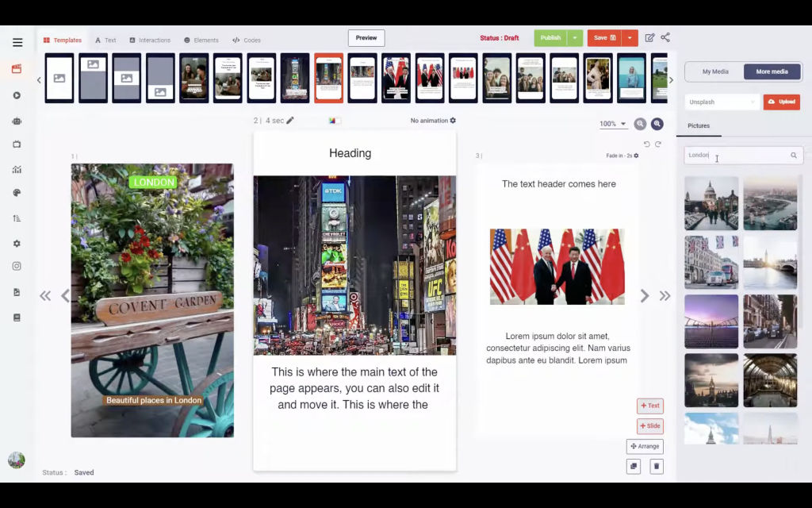
Task: Select the Pictures tab
Action: coord(699,126)
